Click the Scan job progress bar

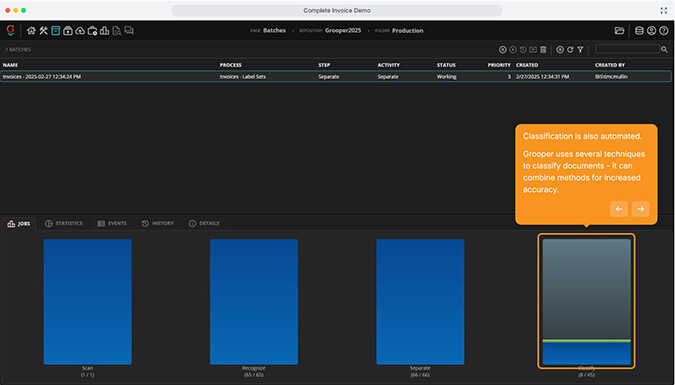87,302
